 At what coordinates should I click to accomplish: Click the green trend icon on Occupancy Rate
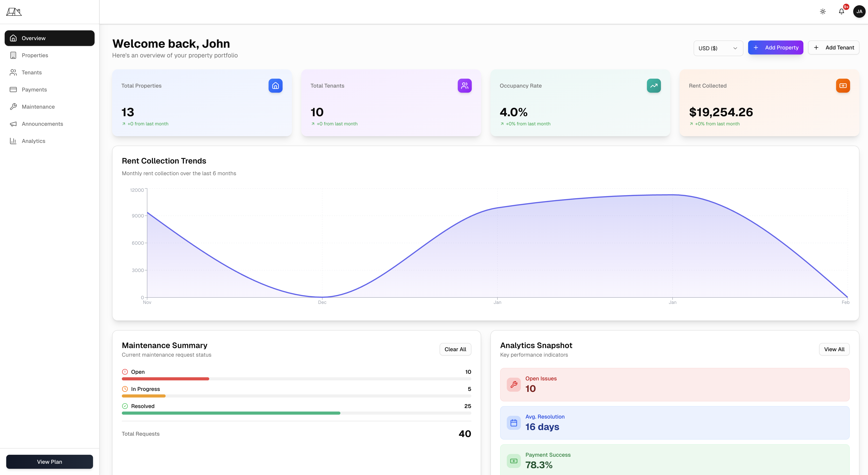(x=653, y=86)
